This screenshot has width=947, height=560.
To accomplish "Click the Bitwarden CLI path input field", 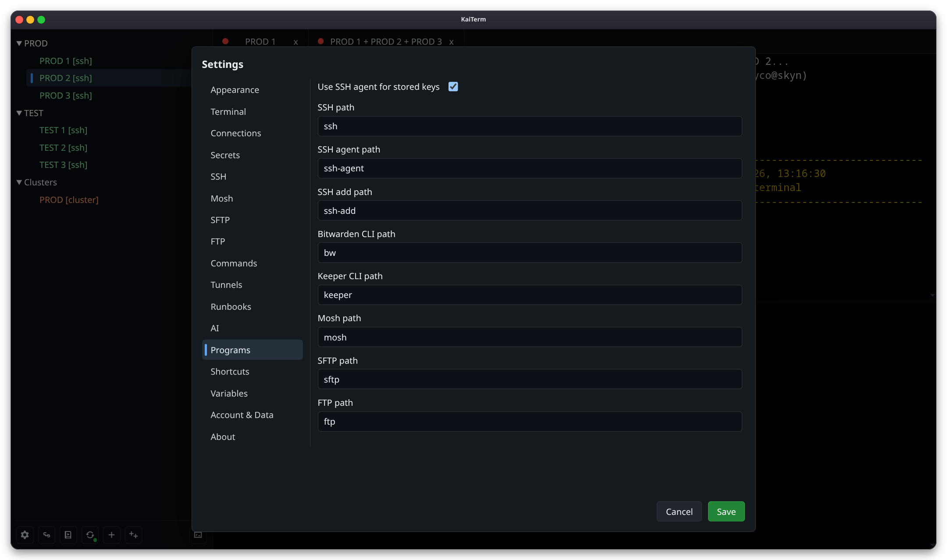I will coord(530,253).
